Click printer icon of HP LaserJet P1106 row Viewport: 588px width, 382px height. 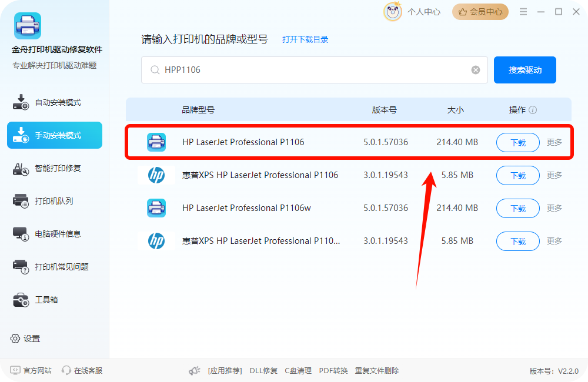coord(156,142)
